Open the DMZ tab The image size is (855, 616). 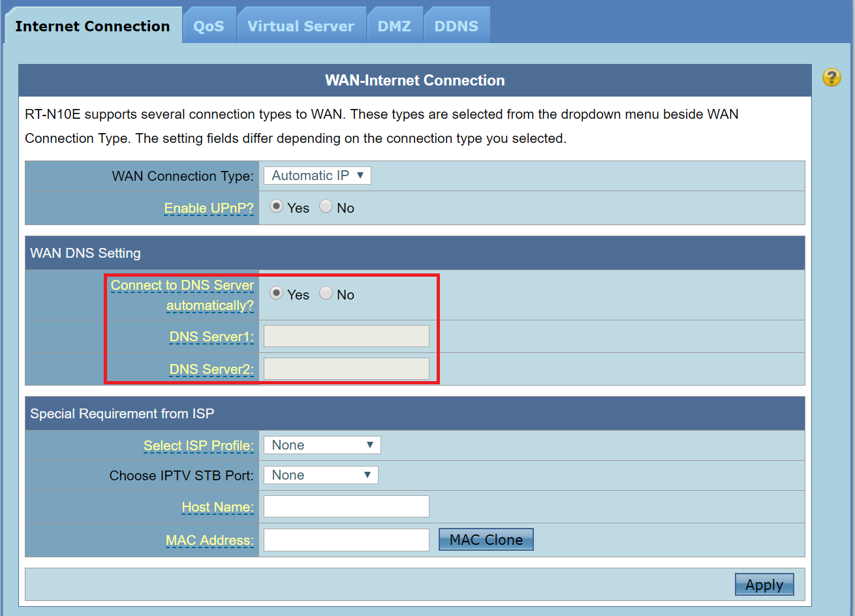point(395,25)
